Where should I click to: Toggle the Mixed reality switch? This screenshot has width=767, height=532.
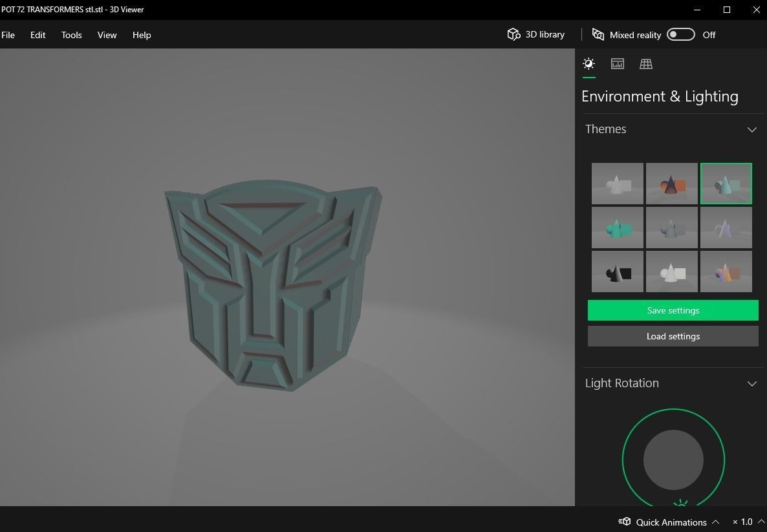coord(680,35)
